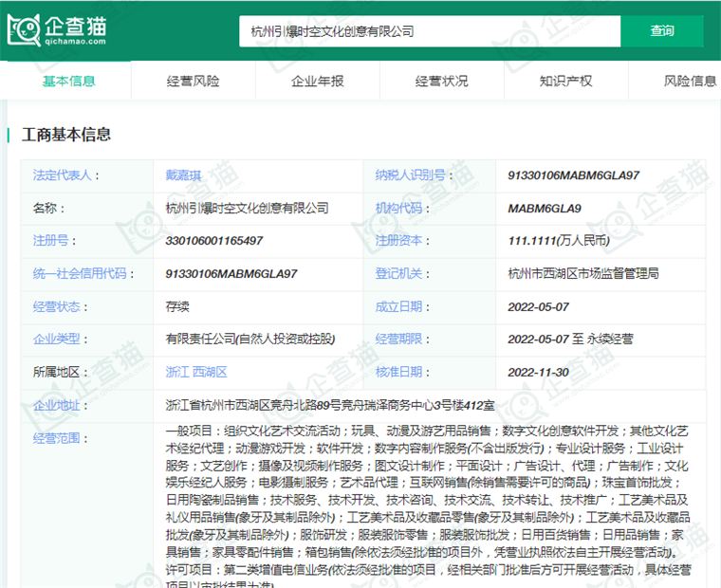Switch to the 基本信息 tab
The width and height of the screenshot is (721, 588).
69,81
